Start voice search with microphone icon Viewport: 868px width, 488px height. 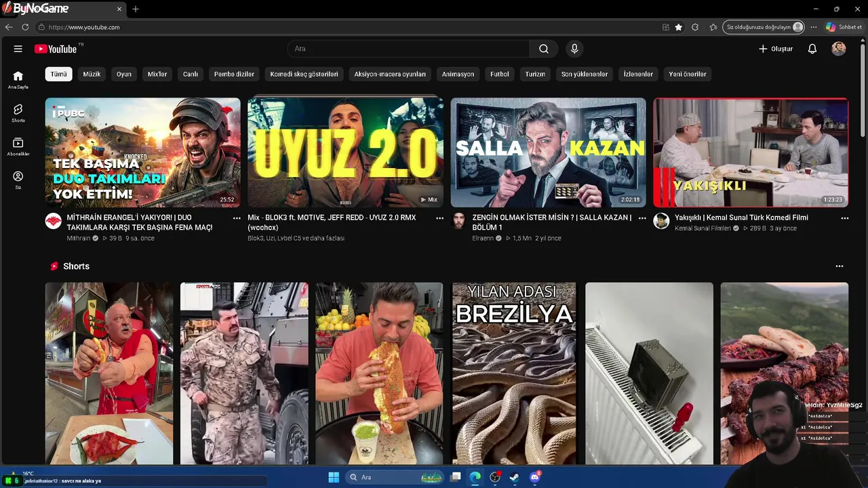(x=574, y=49)
